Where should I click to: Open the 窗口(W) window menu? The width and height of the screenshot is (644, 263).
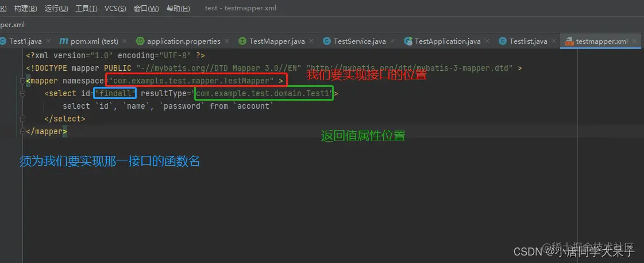click(x=146, y=8)
